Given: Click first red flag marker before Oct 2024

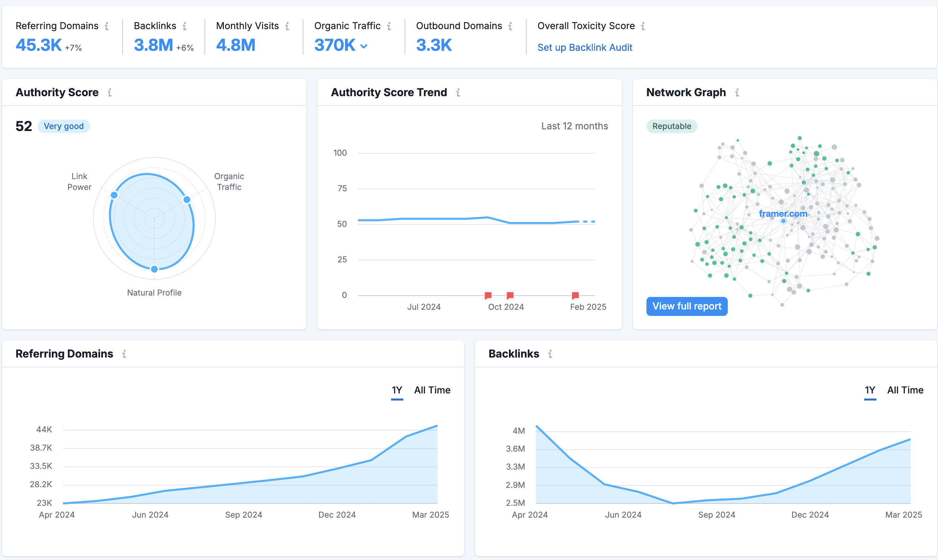Looking at the screenshot, I should coord(488,295).
